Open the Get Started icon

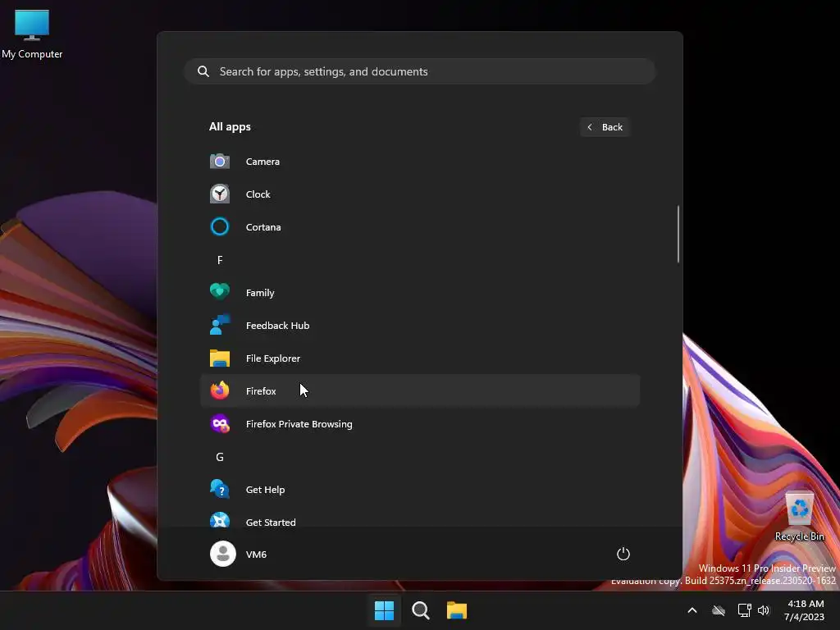click(220, 519)
